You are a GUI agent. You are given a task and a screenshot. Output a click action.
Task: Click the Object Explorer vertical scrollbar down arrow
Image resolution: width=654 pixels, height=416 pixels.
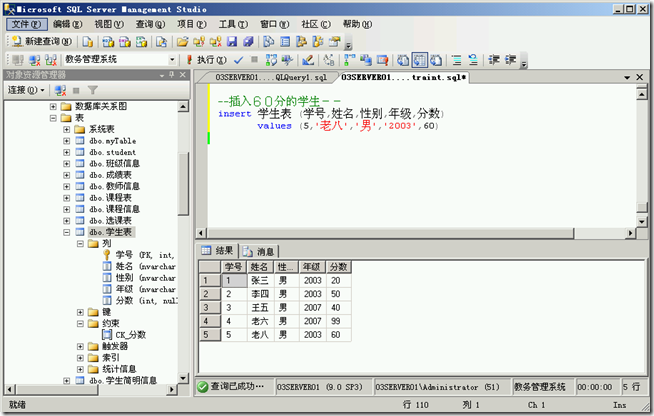point(183,378)
